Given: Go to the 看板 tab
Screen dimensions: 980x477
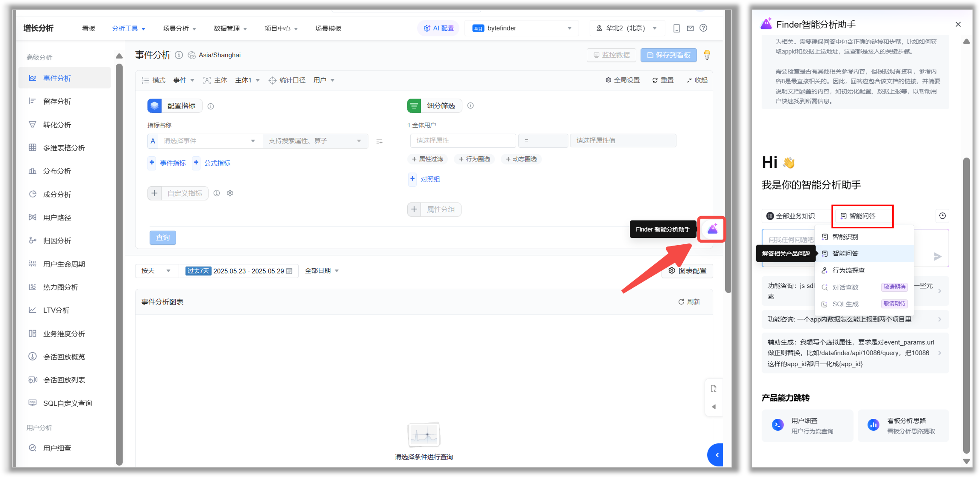Looking at the screenshot, I should point(88,28).
